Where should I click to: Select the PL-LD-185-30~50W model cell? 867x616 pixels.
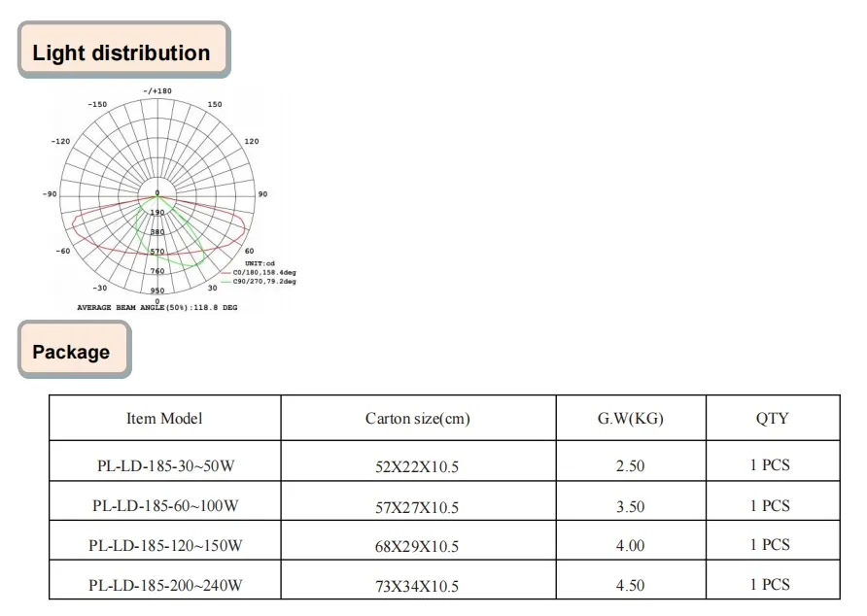coord(164,466)
